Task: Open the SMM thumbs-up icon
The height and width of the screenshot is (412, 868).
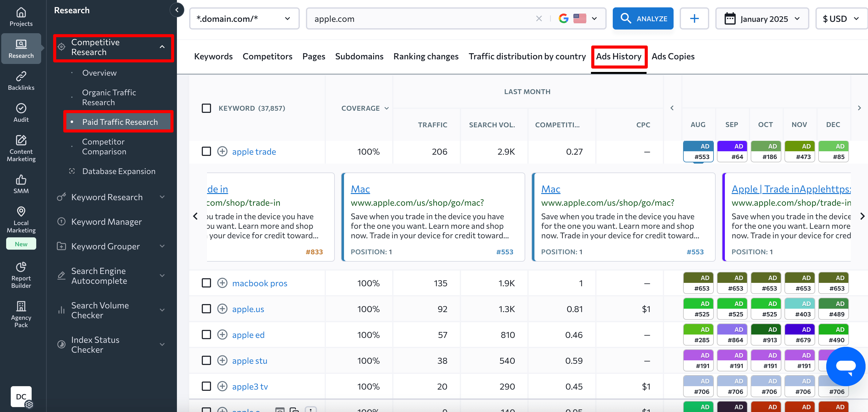Action: [21, 180]
